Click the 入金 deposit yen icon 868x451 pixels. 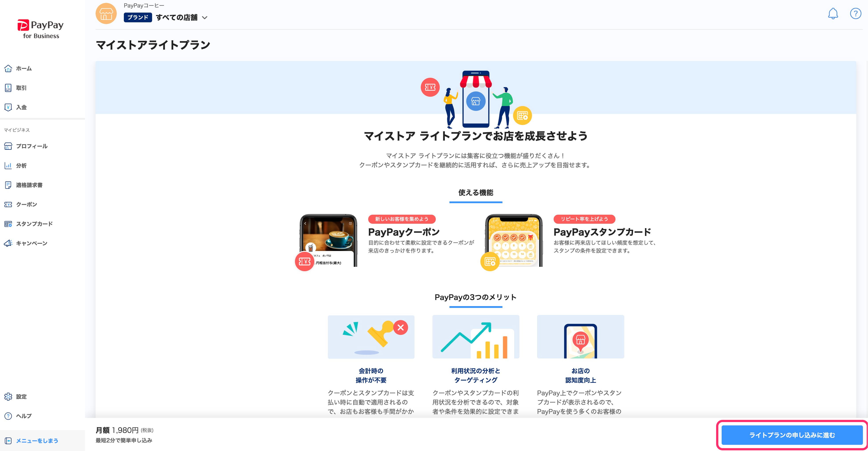click(x=8, y=107)
